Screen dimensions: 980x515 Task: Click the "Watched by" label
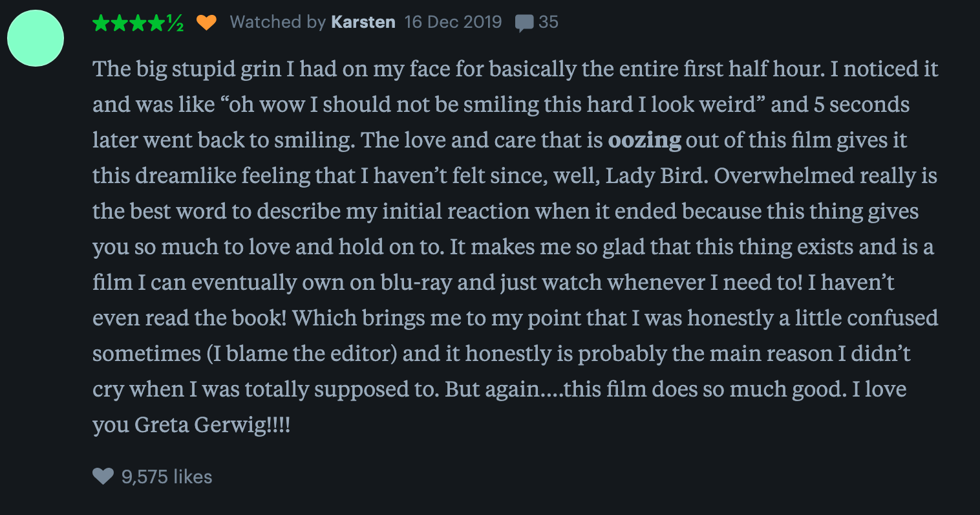(x=278, y=22)
